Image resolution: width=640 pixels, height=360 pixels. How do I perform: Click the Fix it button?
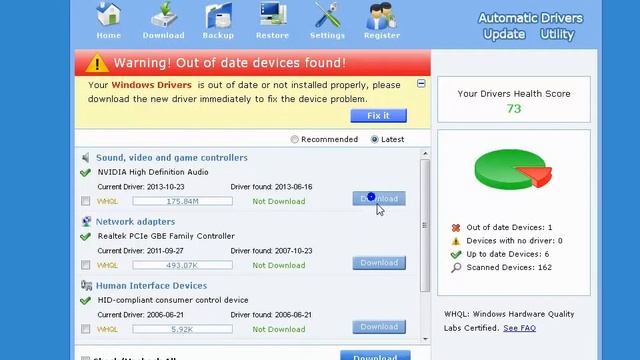[378, 116]
